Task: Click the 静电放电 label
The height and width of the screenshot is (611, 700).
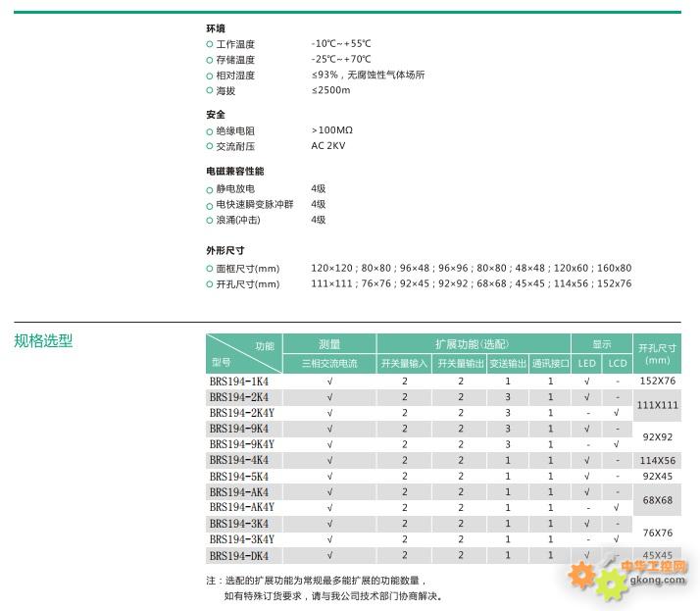Action: click(235, 189)
